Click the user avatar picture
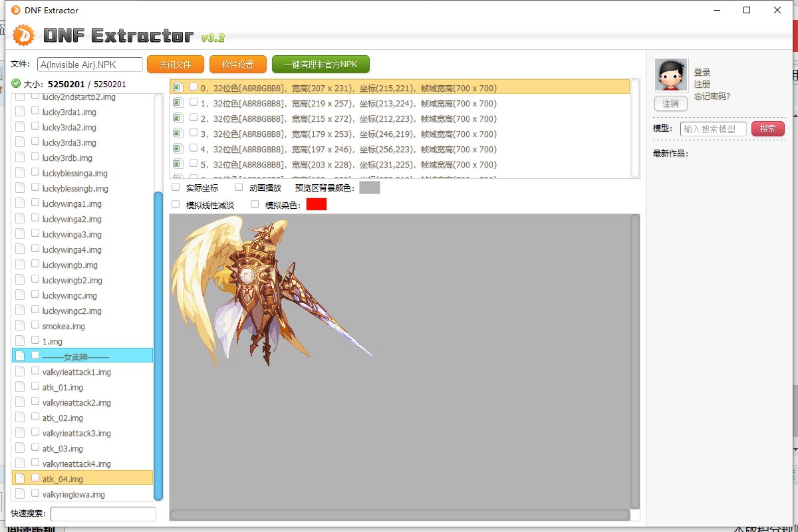Screen dimensions: 798x532 click(x=670, y=74)
